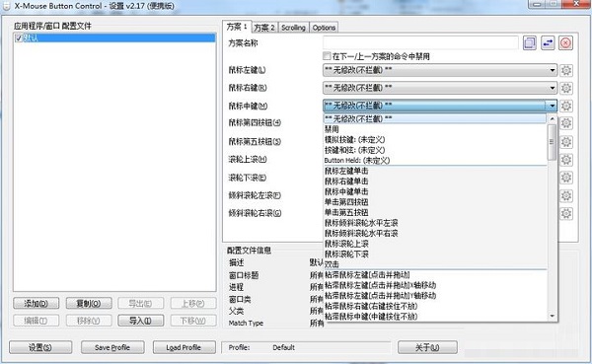592x364 pixels.
Task: Click the Load Profile button
Action: point(185,347)
